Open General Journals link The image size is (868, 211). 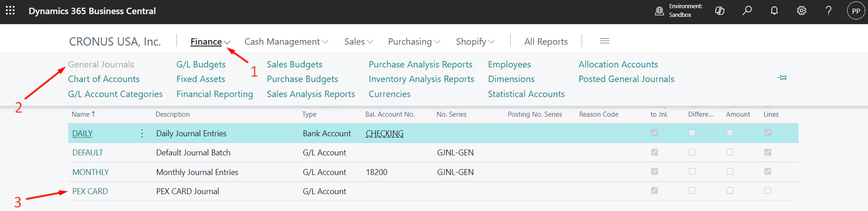click(x=101, y=64)
